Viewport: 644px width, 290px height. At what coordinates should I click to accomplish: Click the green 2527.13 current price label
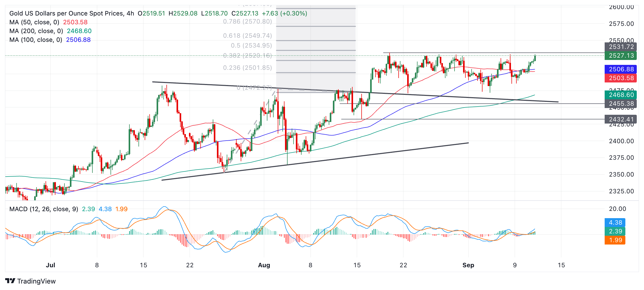(x=621, y=56)
